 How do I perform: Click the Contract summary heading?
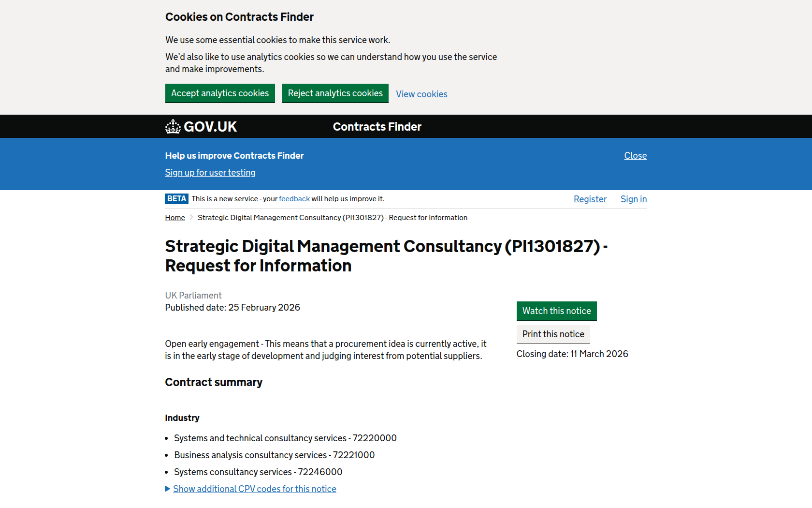click(x=214, y=382)
